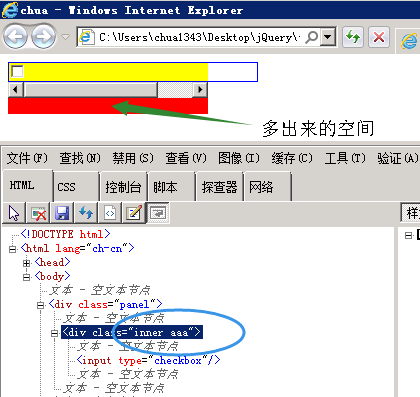Collapse the right style pane tree node
The image size is (420, 397).
click(x=408, y=236)
